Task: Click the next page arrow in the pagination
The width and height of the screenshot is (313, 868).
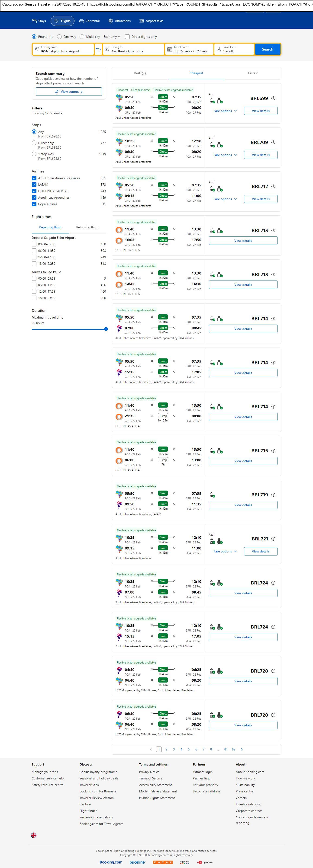Action: pyautogui.click(x=242, y=749)
